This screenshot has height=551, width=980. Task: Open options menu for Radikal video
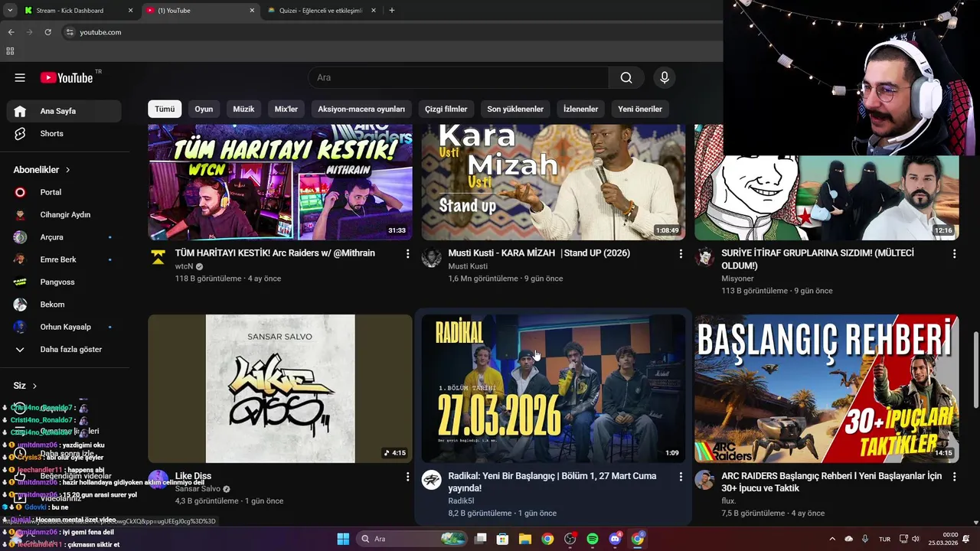681,477
